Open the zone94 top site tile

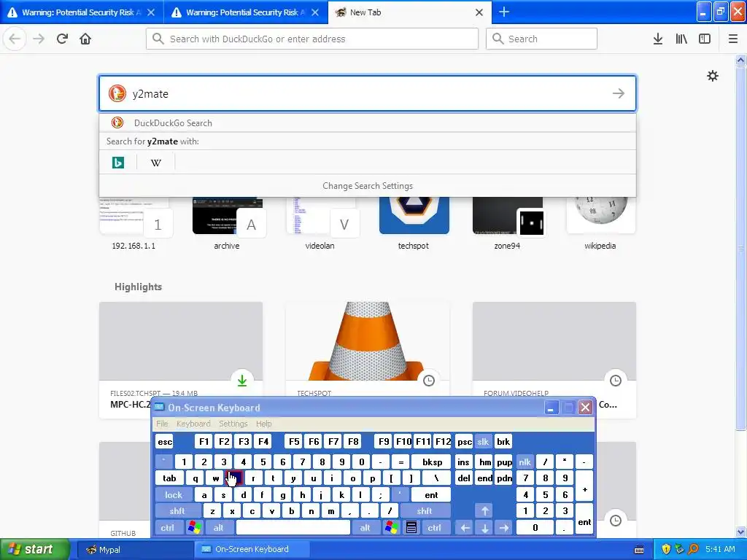507,224
